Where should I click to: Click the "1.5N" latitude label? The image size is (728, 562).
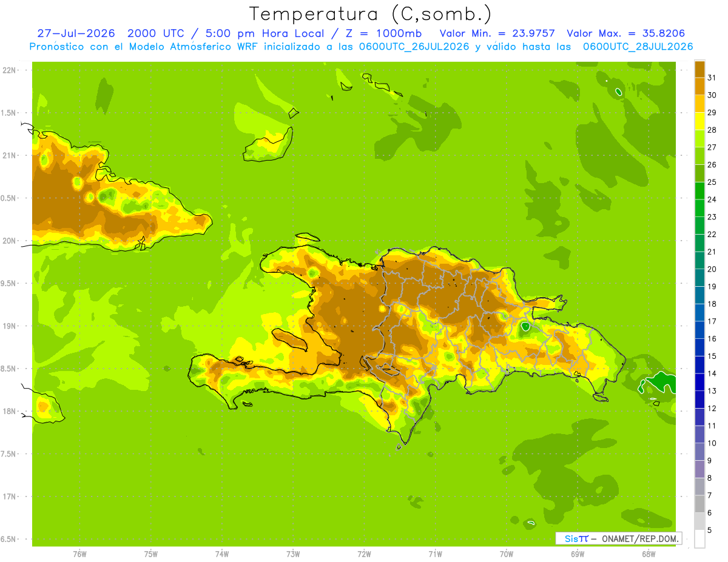tap(9, 113)
